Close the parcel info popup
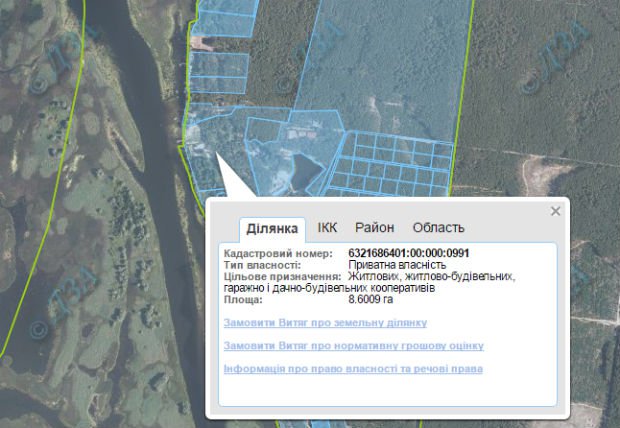This screenshot has height=428, width=620. (x=555, y=211)
